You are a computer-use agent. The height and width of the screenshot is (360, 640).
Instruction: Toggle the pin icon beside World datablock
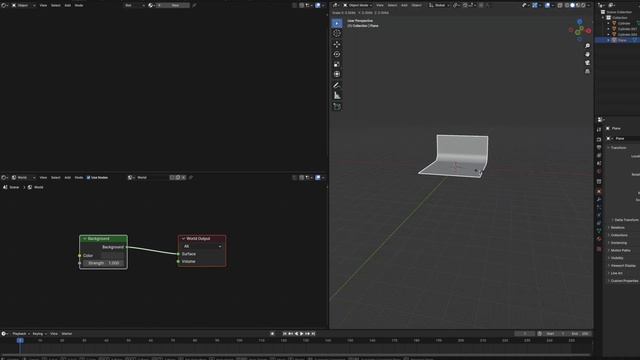tap(191, 178)
